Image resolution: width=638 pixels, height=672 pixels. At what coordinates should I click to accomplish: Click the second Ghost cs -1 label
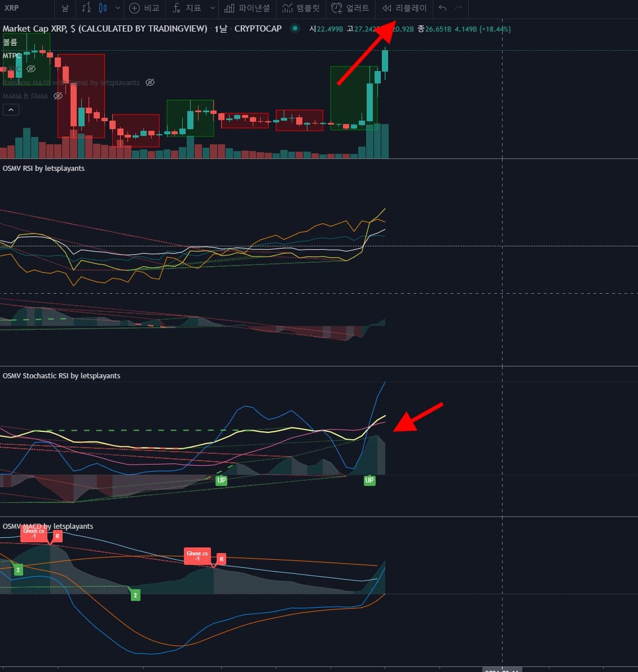coord(197,556)
